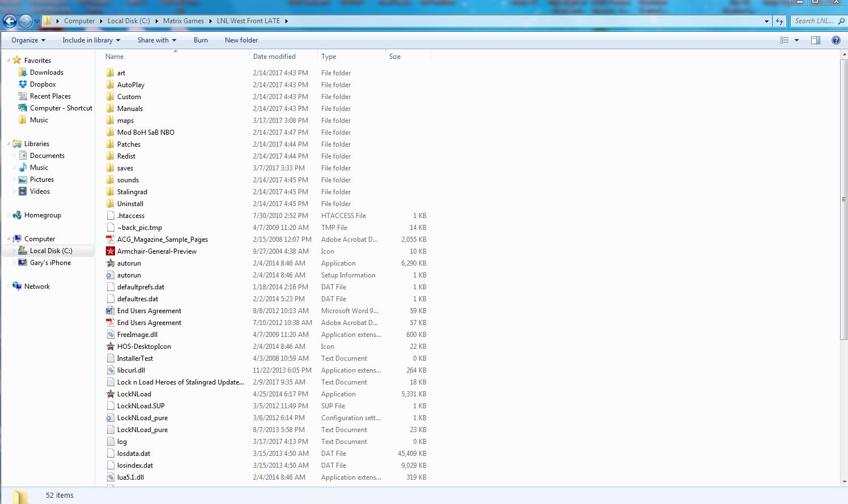The height and width of the screenshot is (504, 848).
Task: Click the Burn toolbar button
Action: coord(201,40)
